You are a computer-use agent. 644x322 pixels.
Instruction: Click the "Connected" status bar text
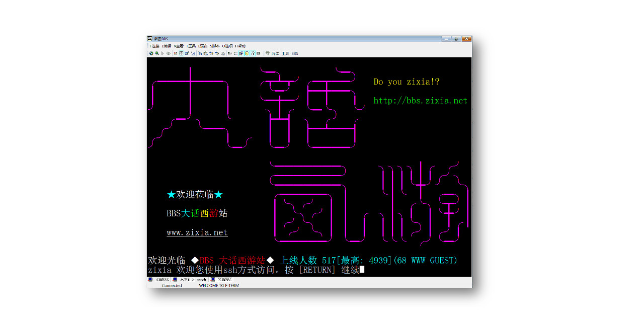(x=172, y=285)
